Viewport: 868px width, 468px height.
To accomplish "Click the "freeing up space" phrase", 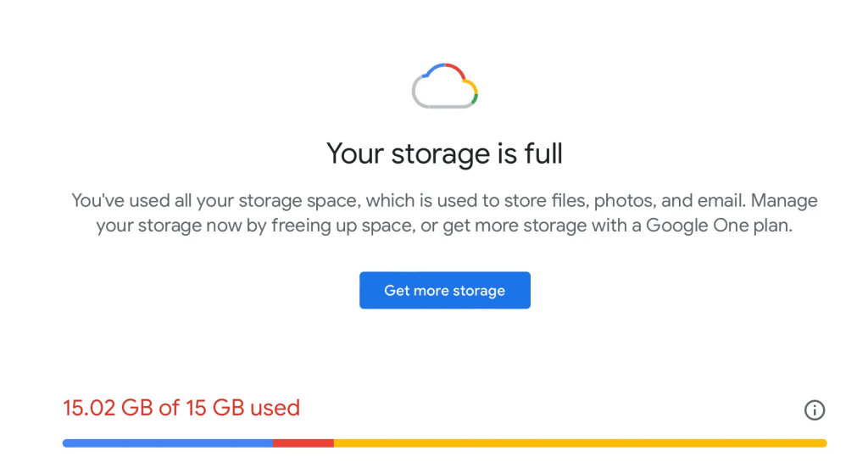I will click(x=328, y=226).
